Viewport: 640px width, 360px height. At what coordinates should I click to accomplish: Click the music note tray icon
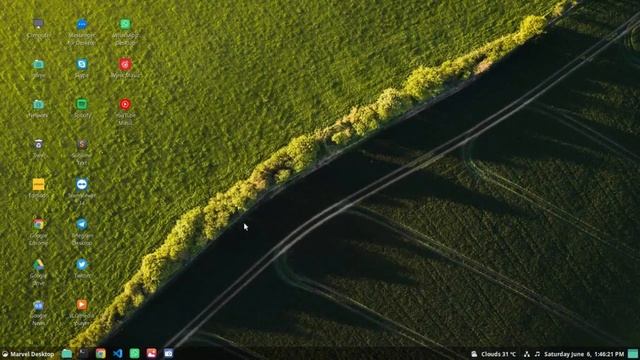(537, 354)
